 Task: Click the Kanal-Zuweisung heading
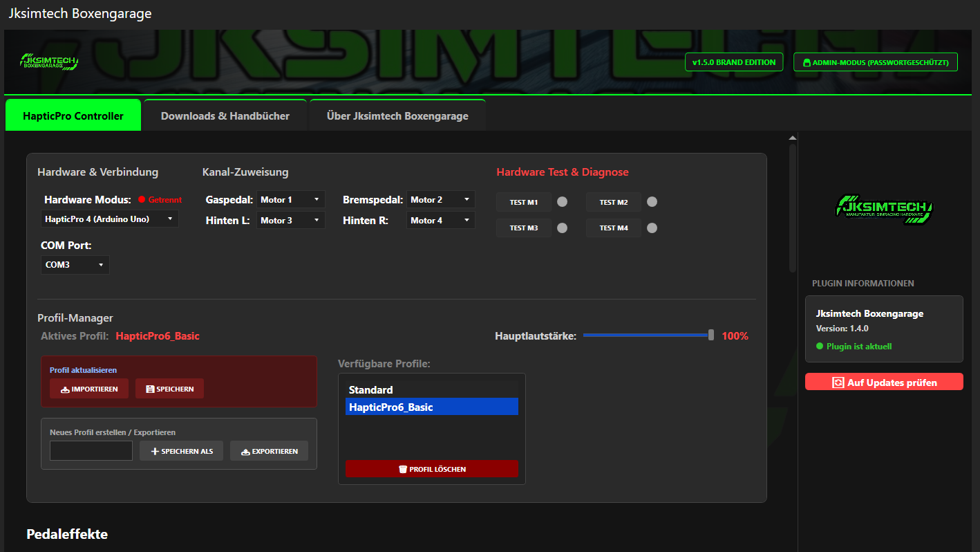[245, 172]
